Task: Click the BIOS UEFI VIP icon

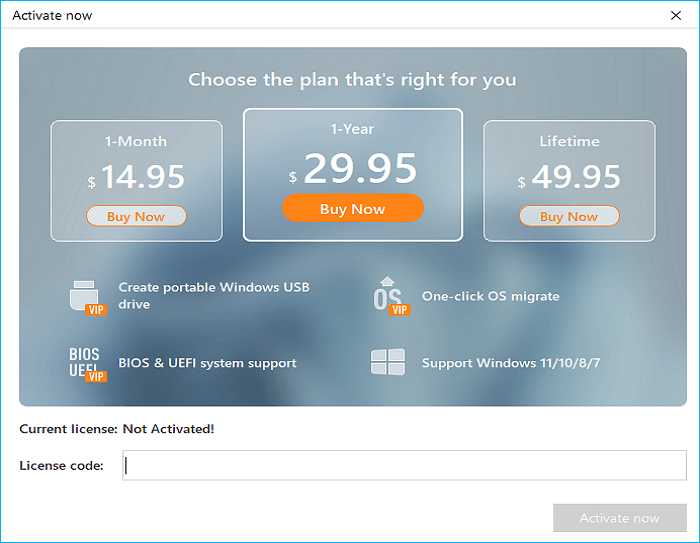Action: (x=88, y=365)
